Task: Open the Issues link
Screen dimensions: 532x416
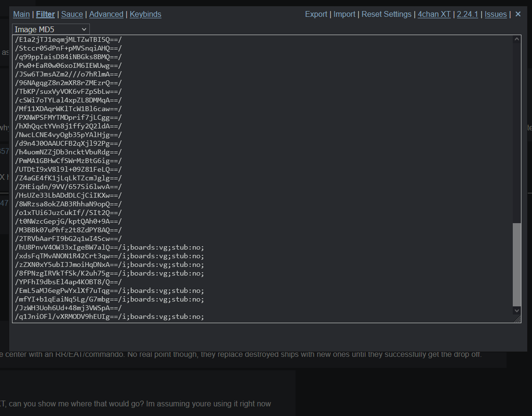Action: 495,14
